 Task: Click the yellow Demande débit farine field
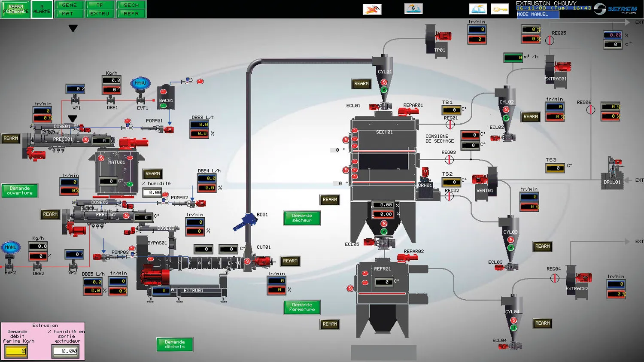16,351
